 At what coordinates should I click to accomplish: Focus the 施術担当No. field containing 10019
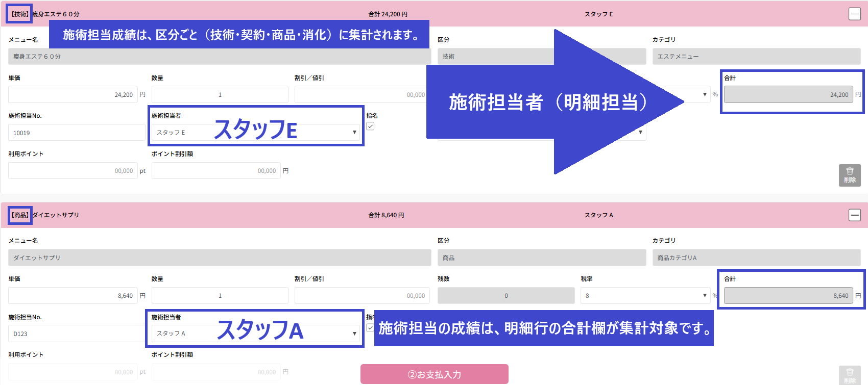click(77, 133)
